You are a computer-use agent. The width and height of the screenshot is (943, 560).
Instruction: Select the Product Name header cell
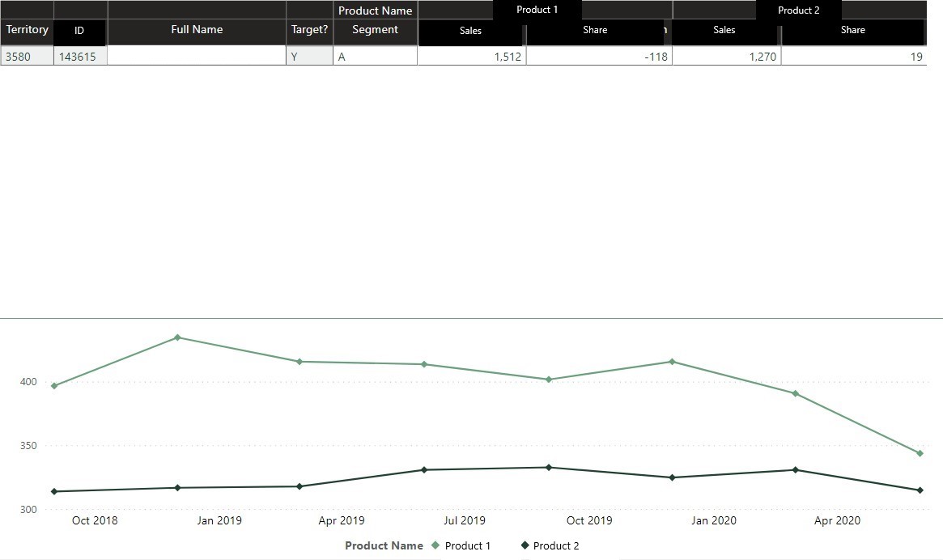click(x=375, y=11)
